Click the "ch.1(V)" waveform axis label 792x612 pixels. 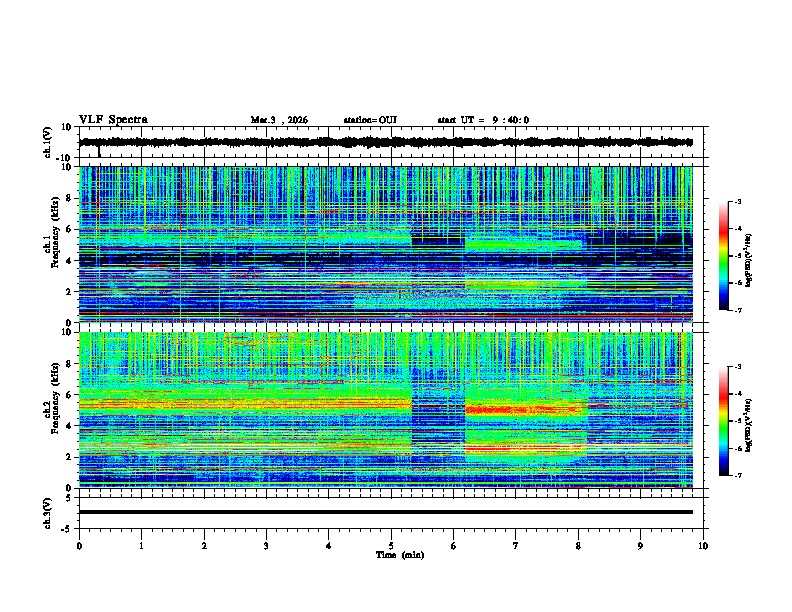coord(48,142)
